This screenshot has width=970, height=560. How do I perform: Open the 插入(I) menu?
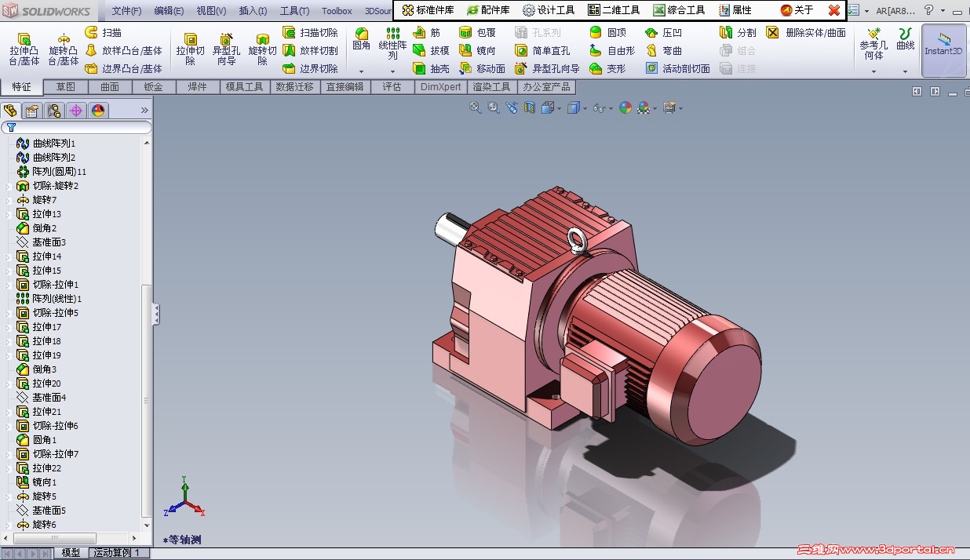tap(252, 11)
